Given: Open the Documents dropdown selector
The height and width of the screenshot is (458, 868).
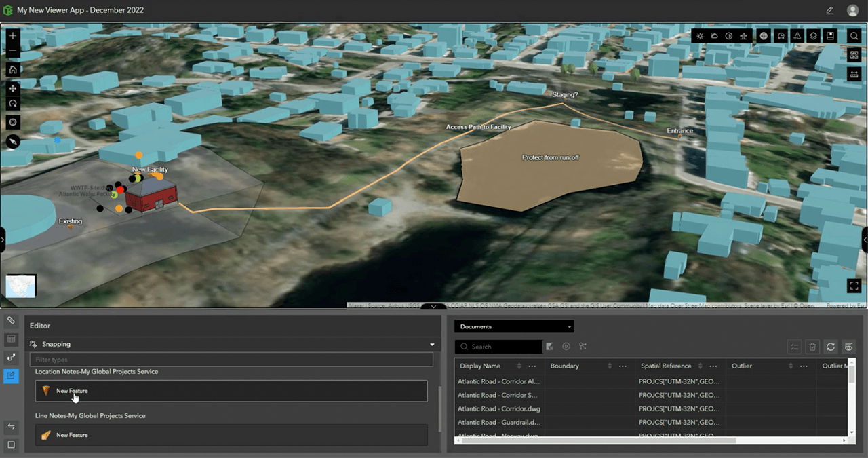Looking at the screenshot, I should pos(513,326).
